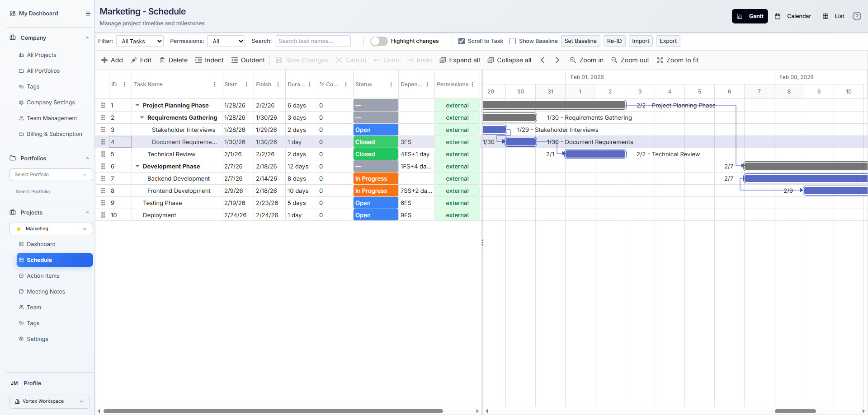
Task: Expand the Marketing project dropdown
Action: tap(84, 229)
